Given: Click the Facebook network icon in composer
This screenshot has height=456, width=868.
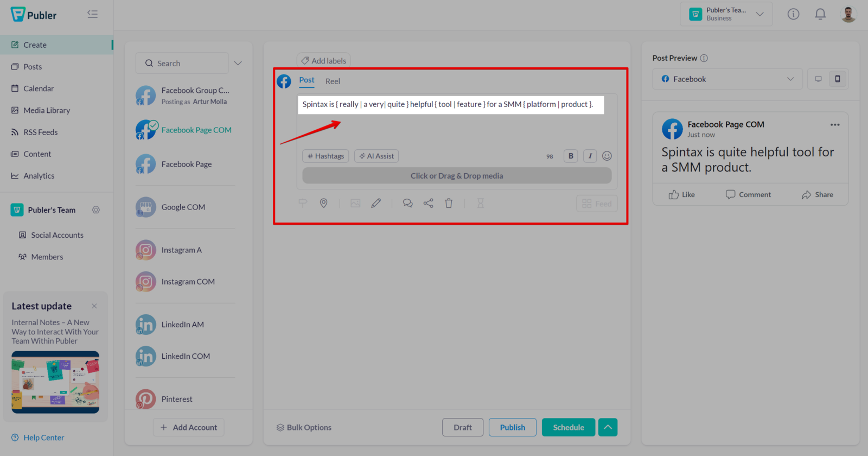Looking at the screenshot, I should (x=284, y=81).
